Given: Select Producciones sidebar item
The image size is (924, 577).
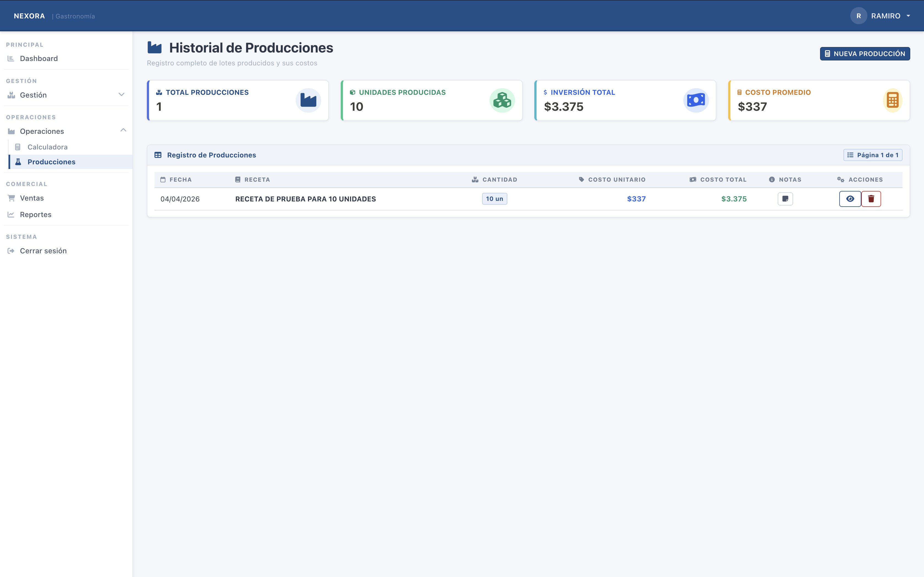Looking at the screenshot, I should pyautogui.click(x=51, y=162).
